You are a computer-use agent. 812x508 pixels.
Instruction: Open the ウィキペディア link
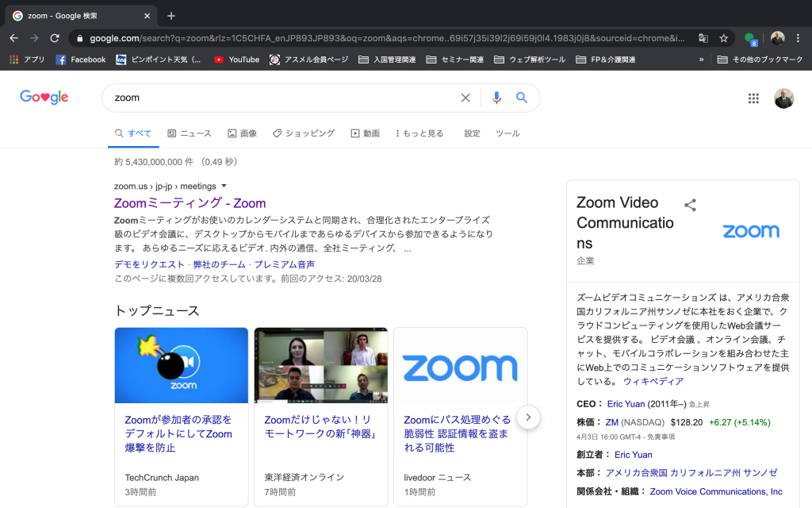[653, 381]
